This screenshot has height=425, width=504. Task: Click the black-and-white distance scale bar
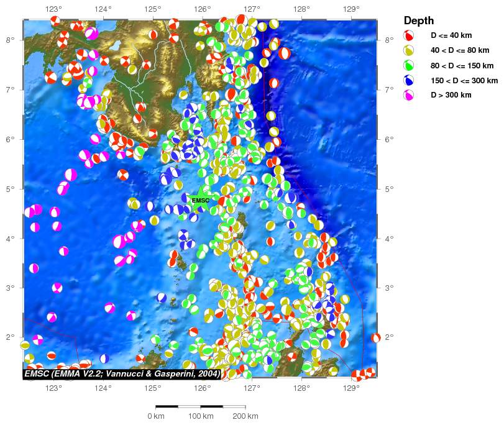tap(200, 406)
